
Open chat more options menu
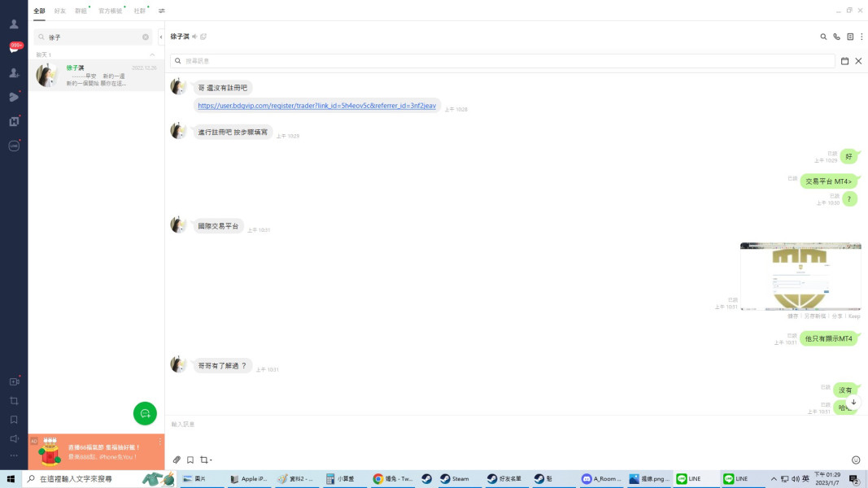861,37
